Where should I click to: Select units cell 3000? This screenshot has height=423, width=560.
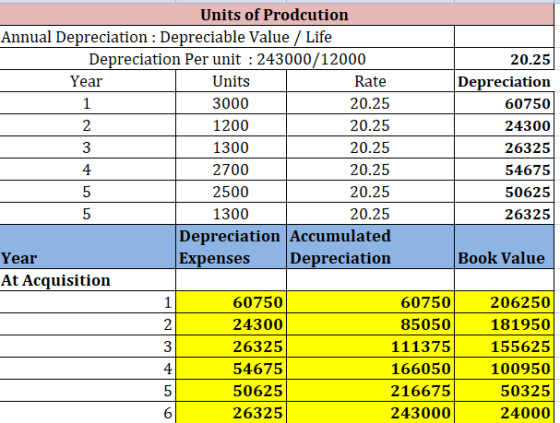coord(231,103)
